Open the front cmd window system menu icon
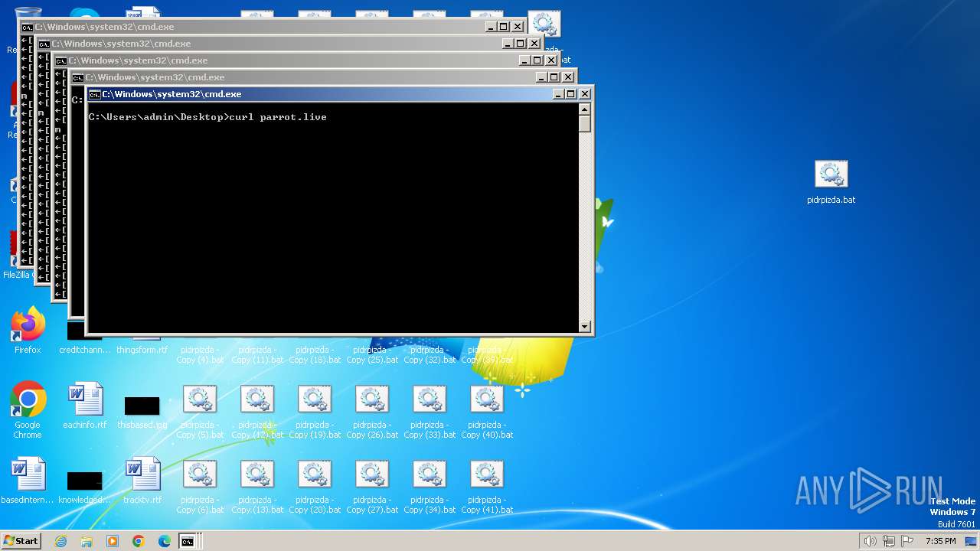 pos(94,94)
